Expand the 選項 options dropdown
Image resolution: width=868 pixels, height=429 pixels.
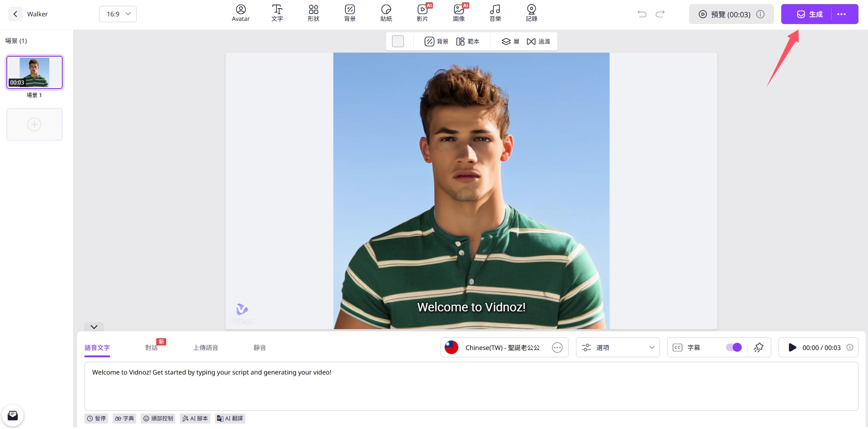618,347
